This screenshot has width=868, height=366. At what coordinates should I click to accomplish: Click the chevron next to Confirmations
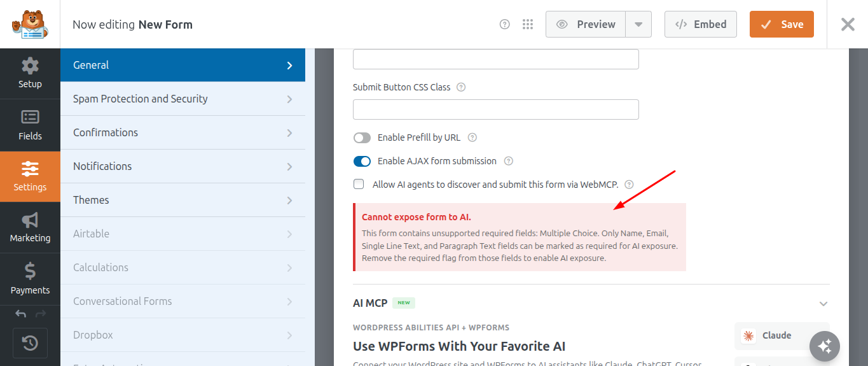pos(290,133)
